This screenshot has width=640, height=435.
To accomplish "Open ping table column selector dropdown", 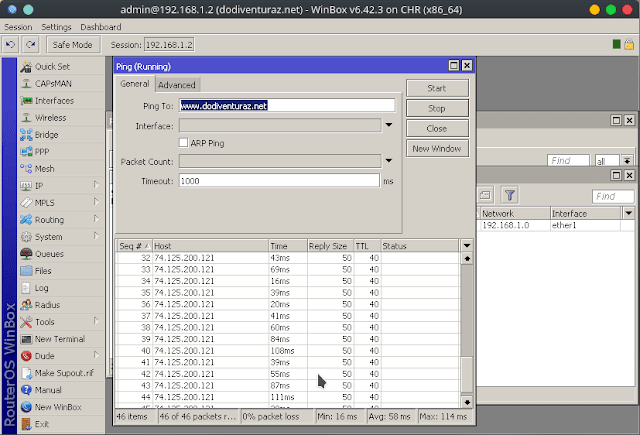I will (x=467, y=246).
